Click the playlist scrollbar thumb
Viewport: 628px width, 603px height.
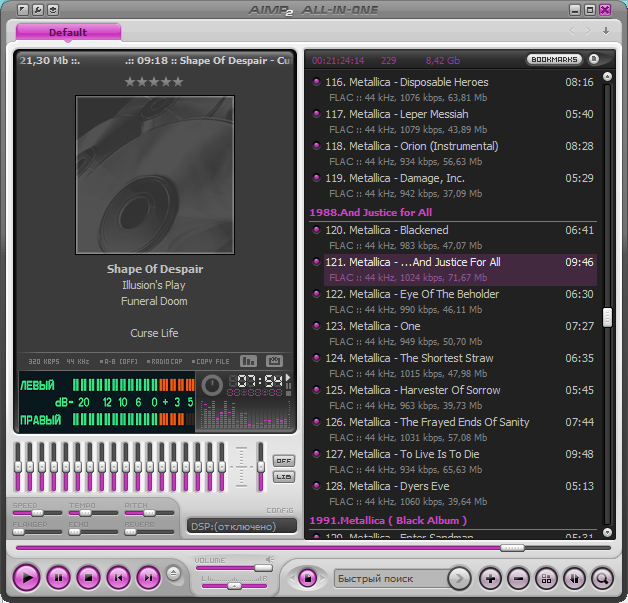pos(607,318)
